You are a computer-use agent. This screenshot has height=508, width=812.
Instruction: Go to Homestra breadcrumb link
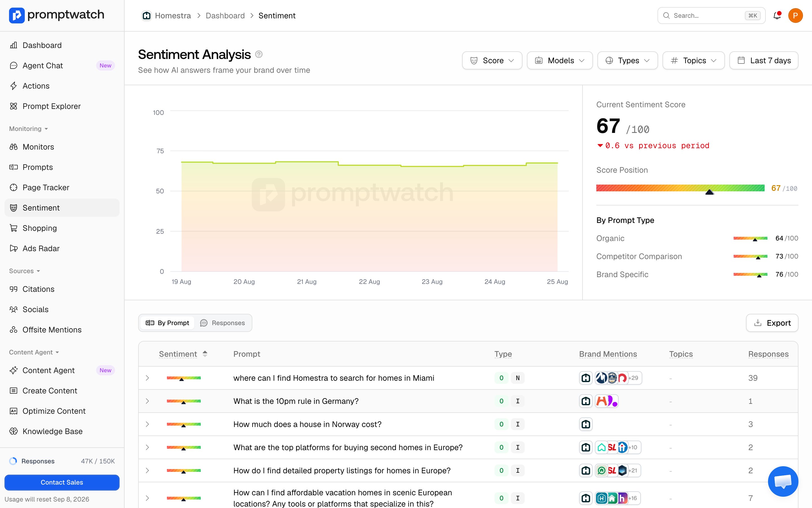coord(173,16)
